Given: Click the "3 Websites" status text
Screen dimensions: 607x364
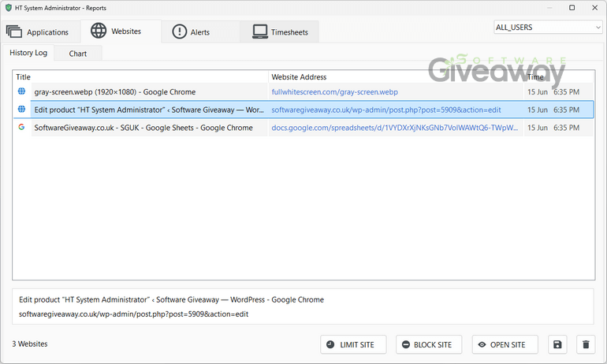Looking at the screenshot, I should pos(30,344).
